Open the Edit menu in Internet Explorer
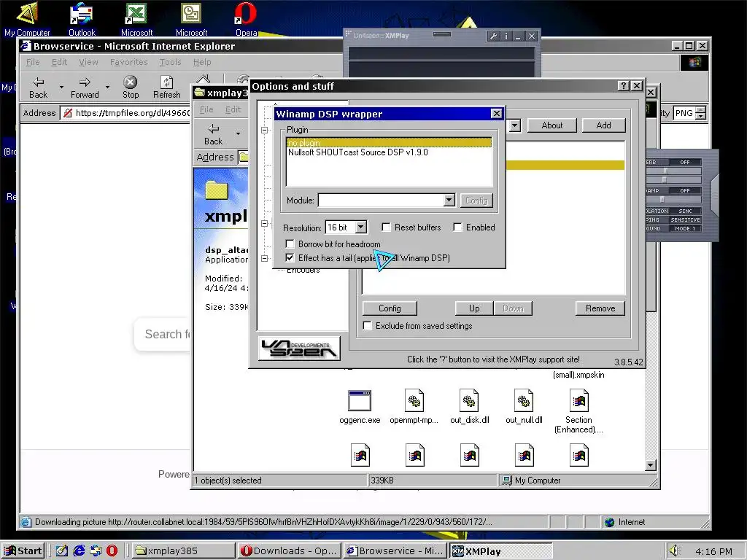Screen dimensions: 747x560 pos(59,63)
